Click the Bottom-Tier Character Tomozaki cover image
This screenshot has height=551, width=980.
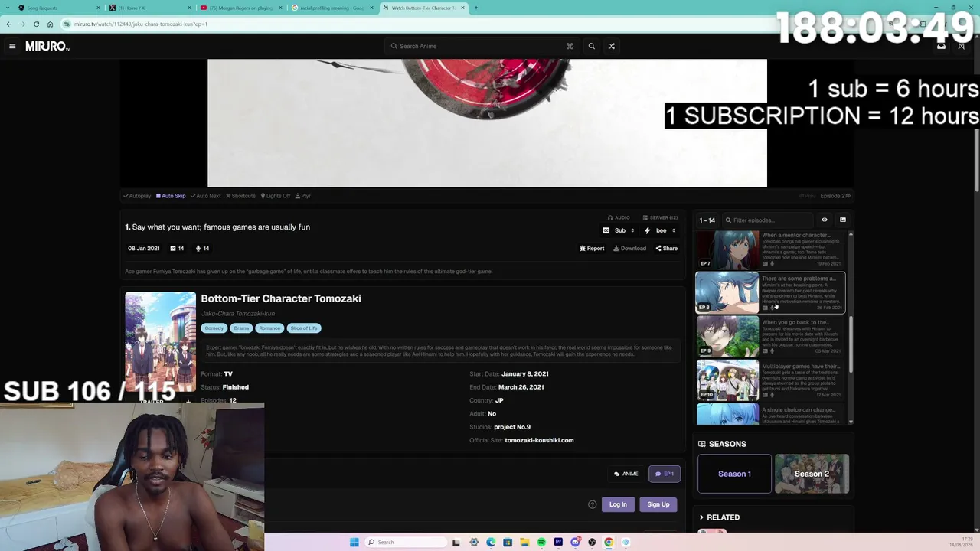click(160, 341)
